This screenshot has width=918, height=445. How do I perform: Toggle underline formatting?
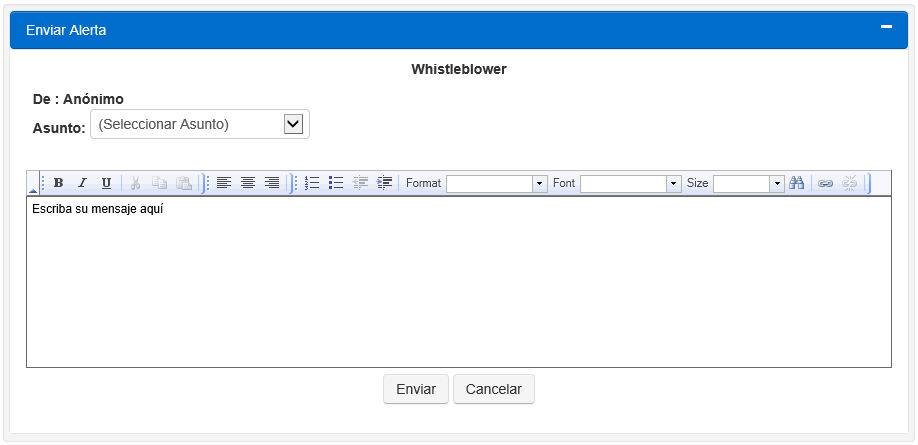[106, 183]
